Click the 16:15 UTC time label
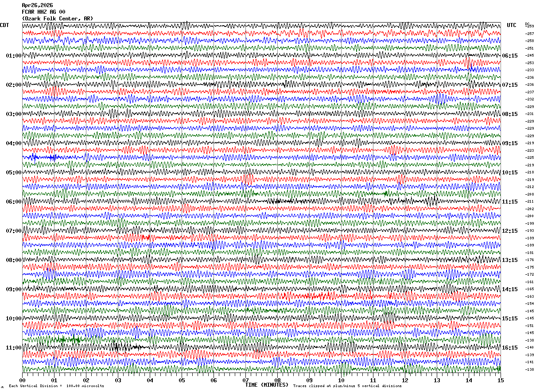Image resolution: width=536 pixels, height=392 pixels. click(510, 348)
